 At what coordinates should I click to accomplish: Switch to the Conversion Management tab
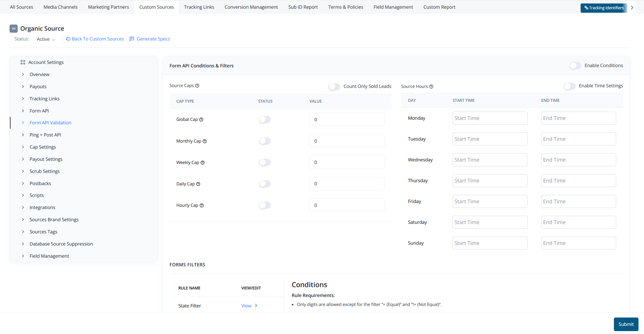point(251,7)
